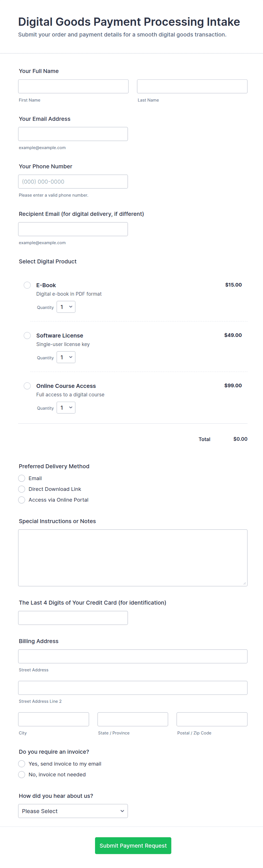The image size is (263, 868).
Task: Choose 'No, invoice not needed' option
Action: coord(22,774)
